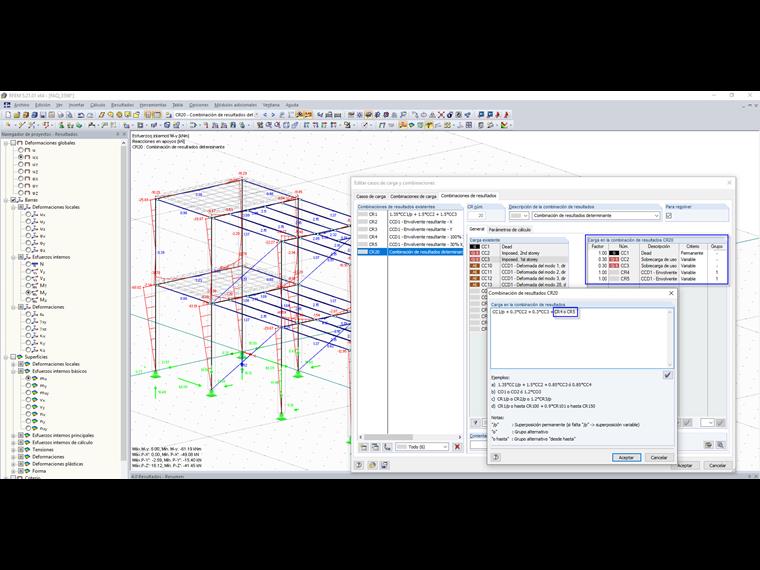This screenshot has width=760, height=570.
Task: Open help icon in load editor dialog
Action: (x=359, y=465)
